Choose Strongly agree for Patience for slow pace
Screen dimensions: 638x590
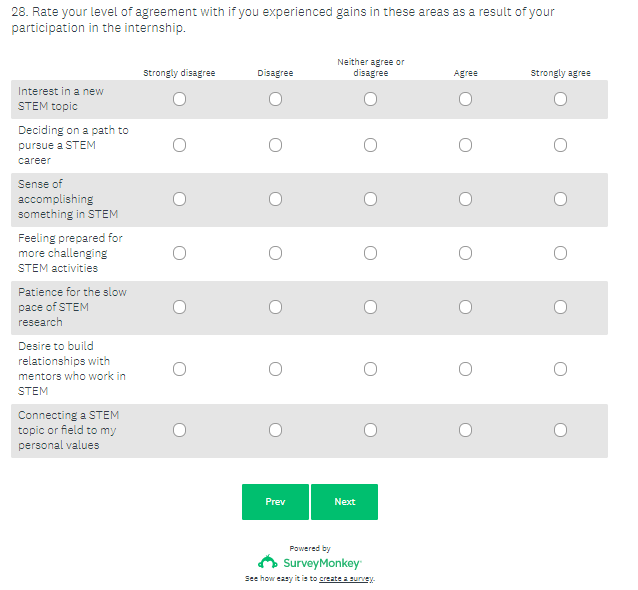560,307
